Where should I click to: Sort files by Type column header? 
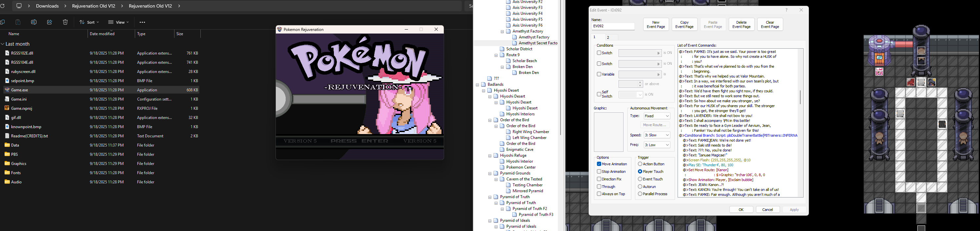[141, 34]
